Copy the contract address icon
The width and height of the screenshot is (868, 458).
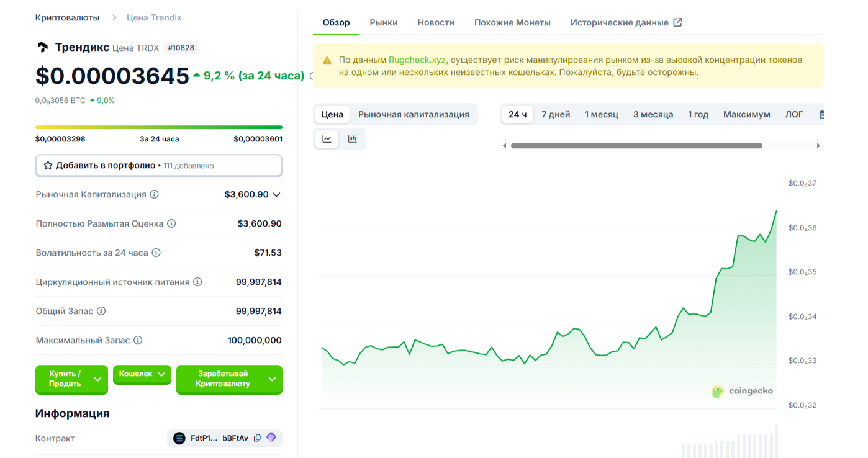click(x=257, y=438)
